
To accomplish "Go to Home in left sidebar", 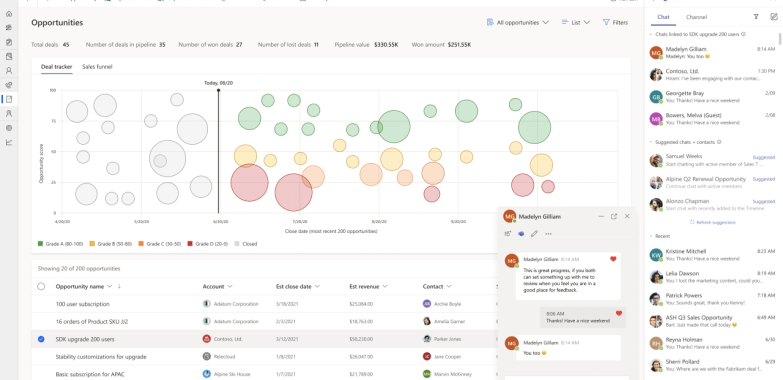I will (8, 13).
